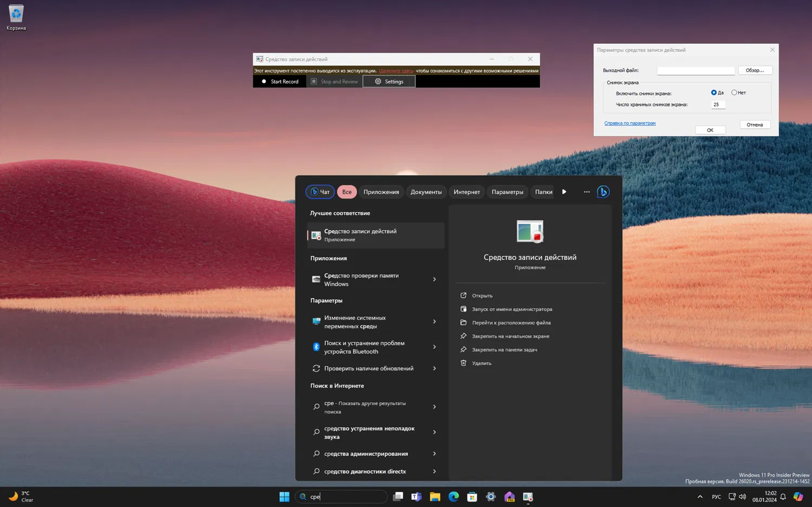812x507 pixels.
Task: Expand the 'сре' web search result chevron
Action: pos(434,407)
